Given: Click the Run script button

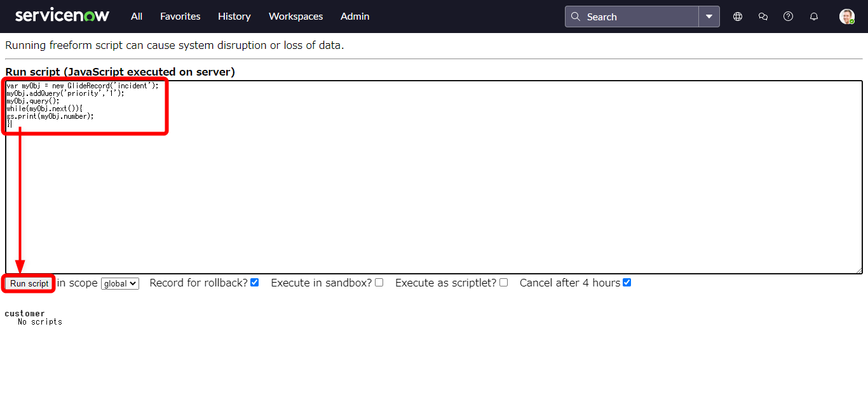Looking at the screenshot, I should (28, 283).
